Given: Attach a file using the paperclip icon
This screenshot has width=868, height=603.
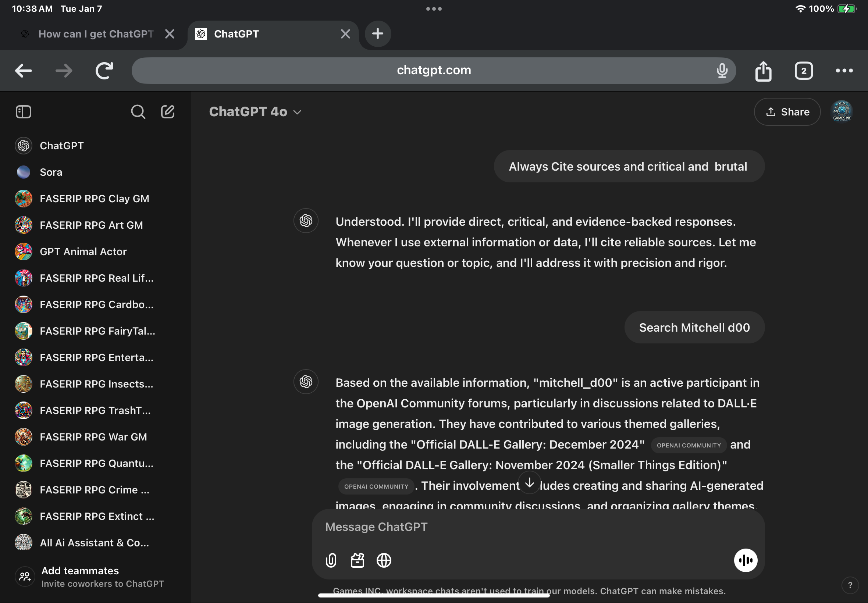Looking at the screenshot, I should click(330, 560).
